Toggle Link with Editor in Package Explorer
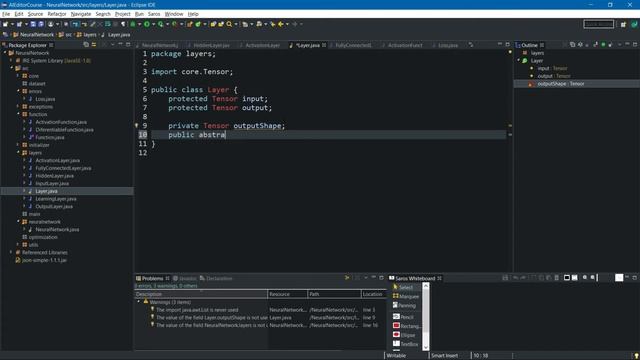This screenshot has width=640, height=360. point(94,45)
